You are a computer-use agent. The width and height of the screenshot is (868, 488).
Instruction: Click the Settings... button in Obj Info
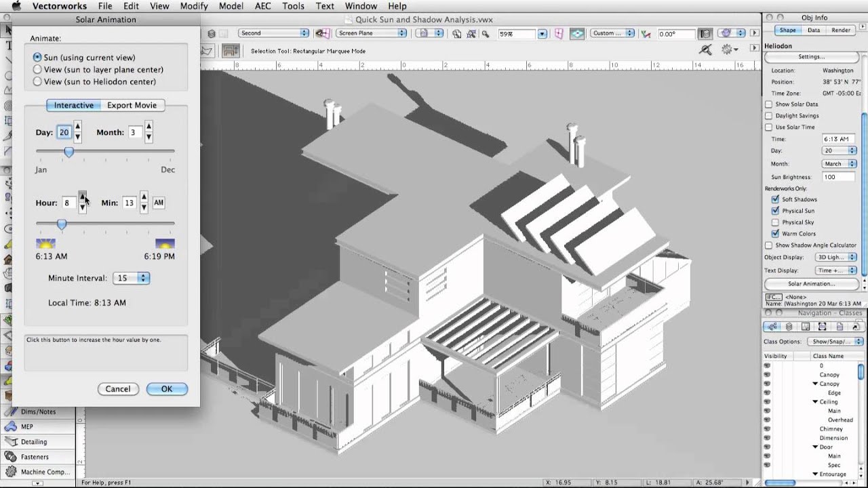coord(812,57)
